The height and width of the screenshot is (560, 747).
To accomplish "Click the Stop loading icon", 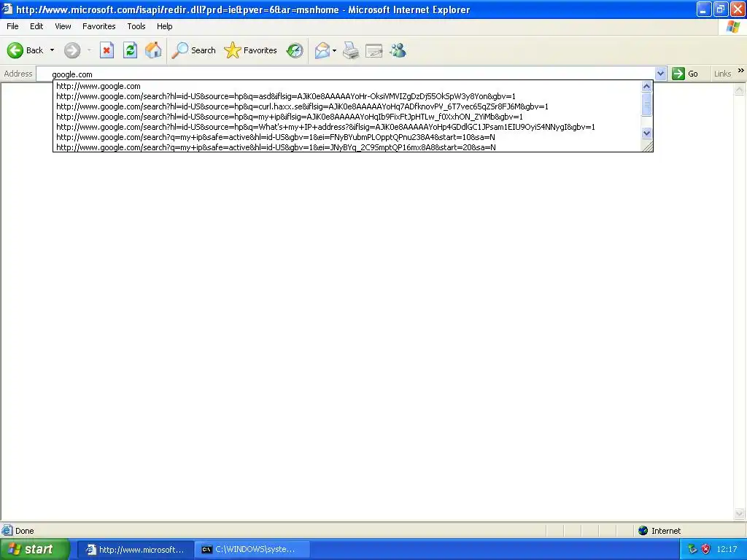I will (107, 50).
